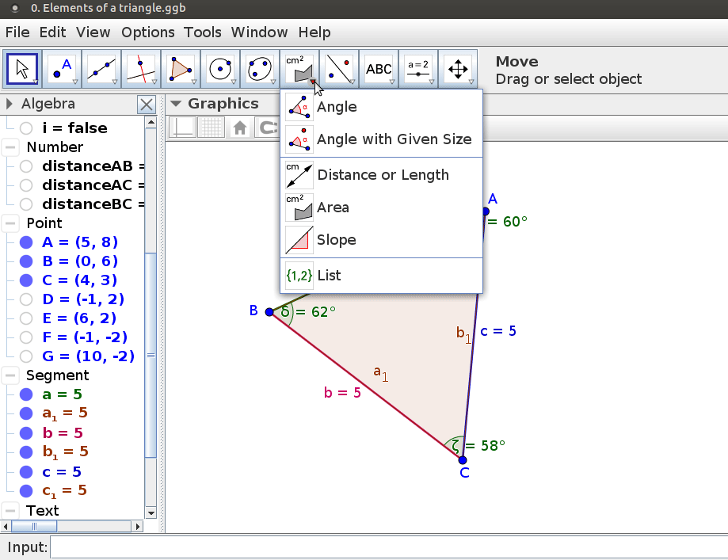Hide segment a = 5

tap(26, 394)
